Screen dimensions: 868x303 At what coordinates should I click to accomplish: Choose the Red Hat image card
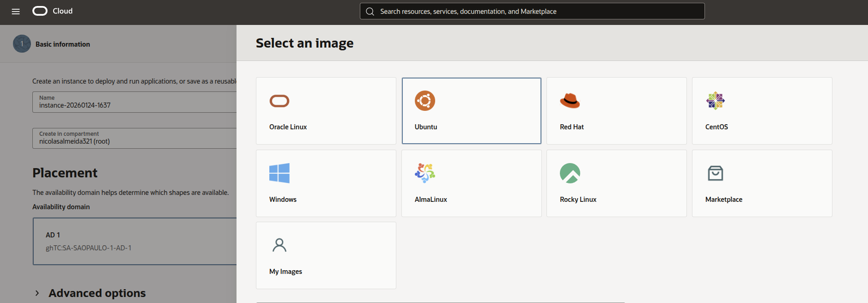(617, 111)
